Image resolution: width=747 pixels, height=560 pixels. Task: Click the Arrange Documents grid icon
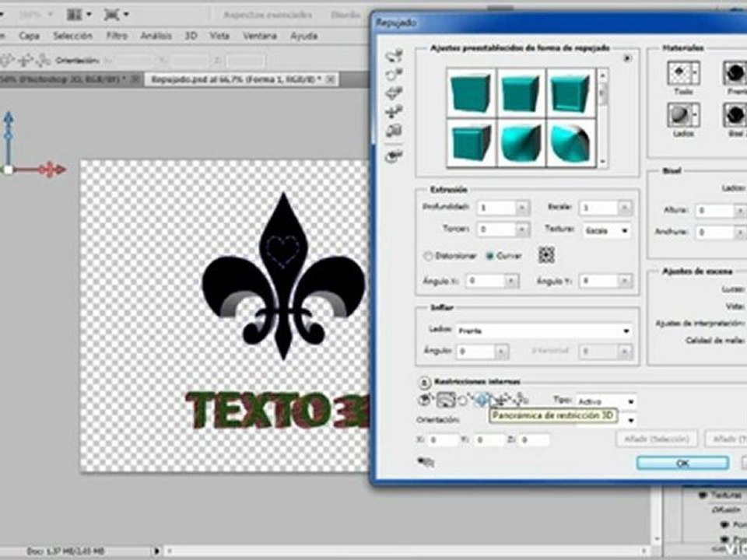[75, 14]
